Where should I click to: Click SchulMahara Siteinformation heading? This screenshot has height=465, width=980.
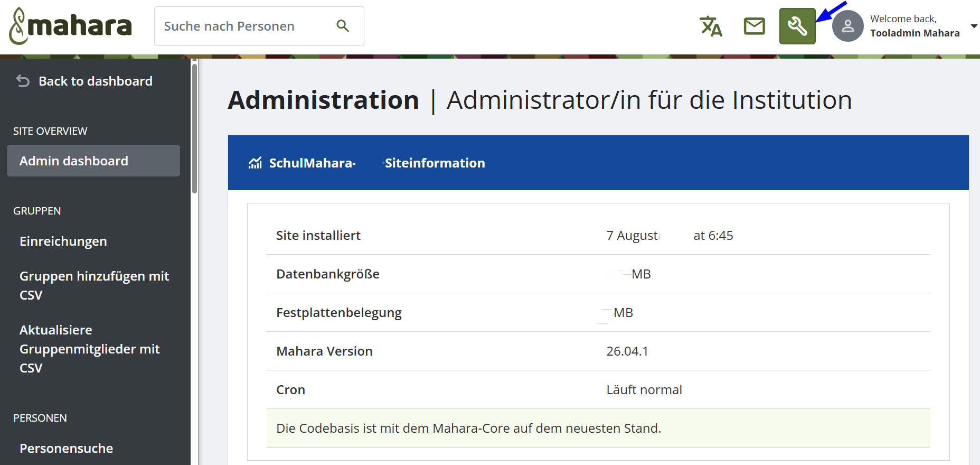pos(377,163)
